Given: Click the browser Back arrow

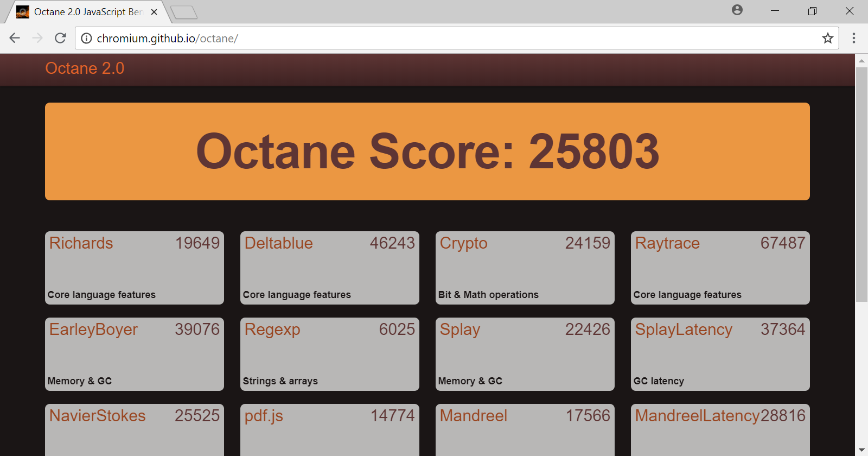Looking at the screenshot, I should [15, 38].
